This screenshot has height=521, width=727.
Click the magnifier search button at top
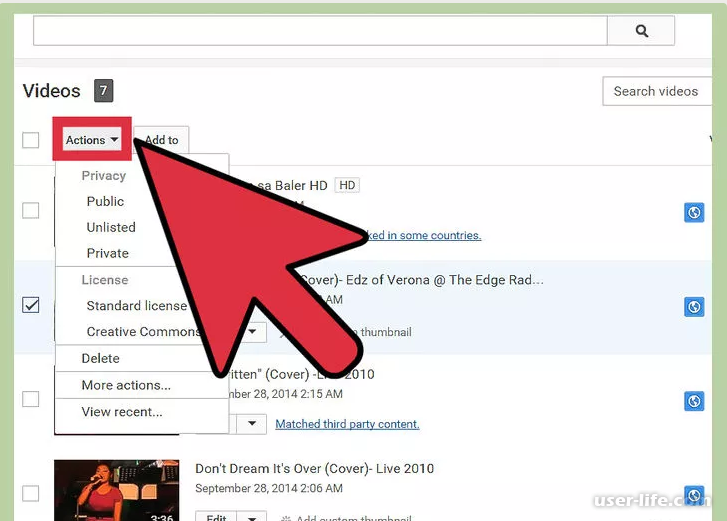click(641, 31)
